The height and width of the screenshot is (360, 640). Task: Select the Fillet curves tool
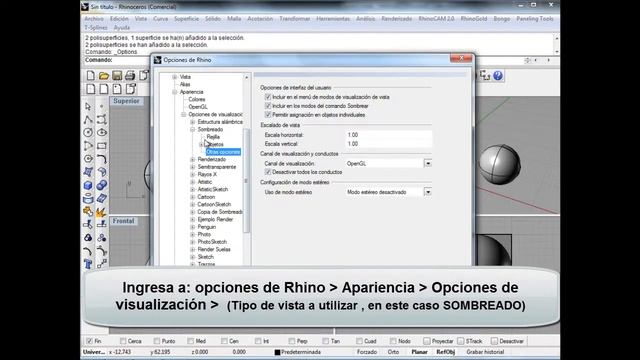click(x=102, y=159)
